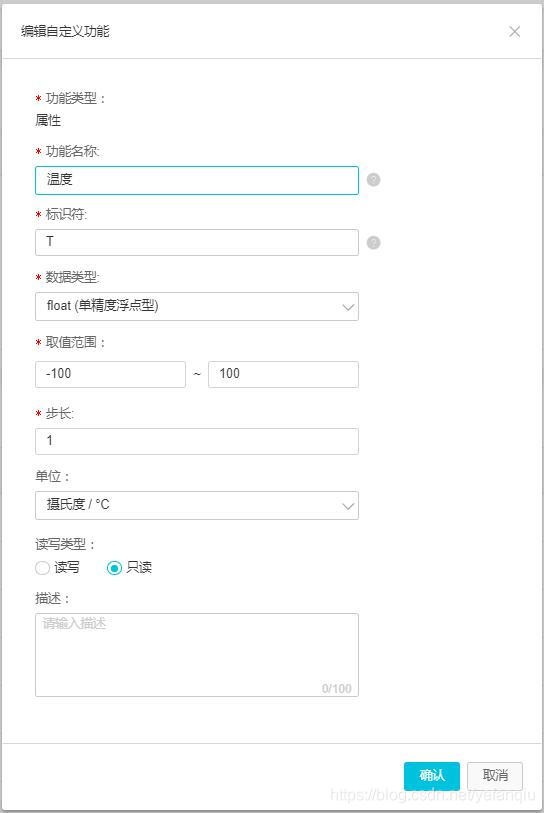Focus the 标识符 input containing T
The image size is (544, 813).
tap(197, 243)
